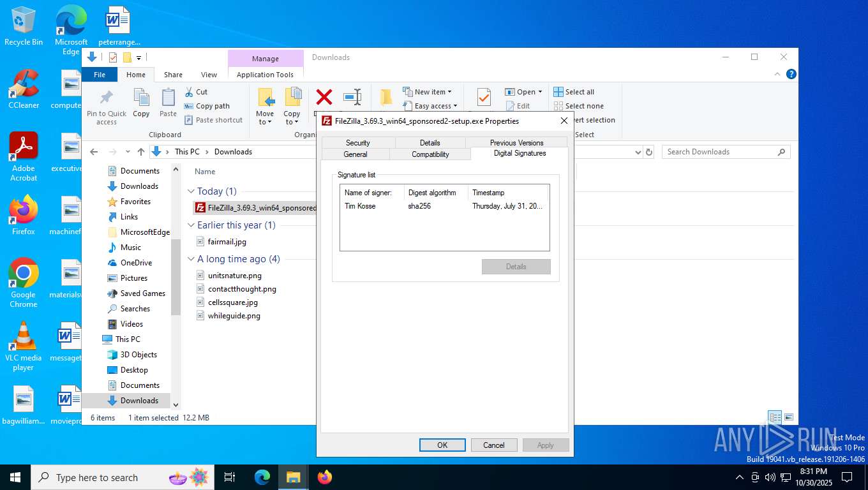Open the New item dropdown
The width and height of the screenshot is (868, 490).
pos(427,92)
